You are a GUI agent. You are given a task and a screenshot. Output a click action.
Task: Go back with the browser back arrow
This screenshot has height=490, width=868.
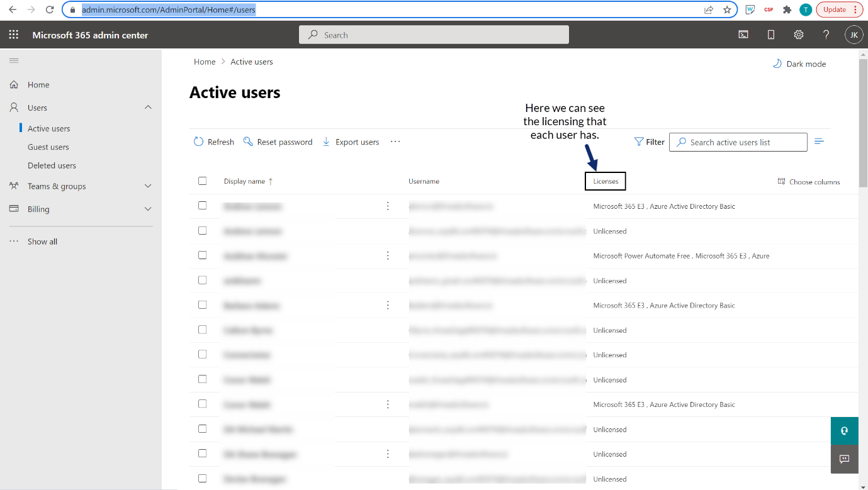[13, 9]
